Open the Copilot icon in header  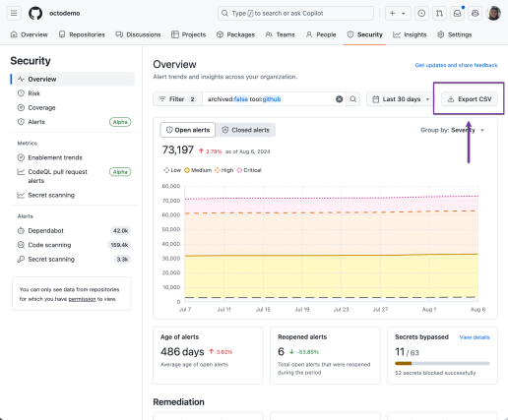pos(475,14)
